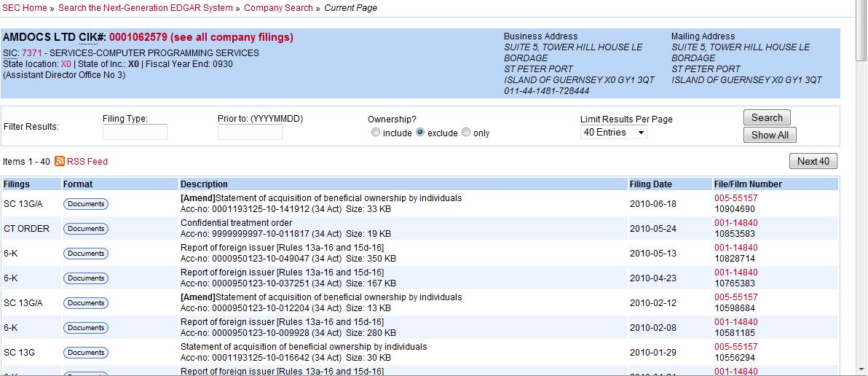Open file number 005-55157 above film 10556294
This screenshot has height=376, width=868.
(735, 347)
